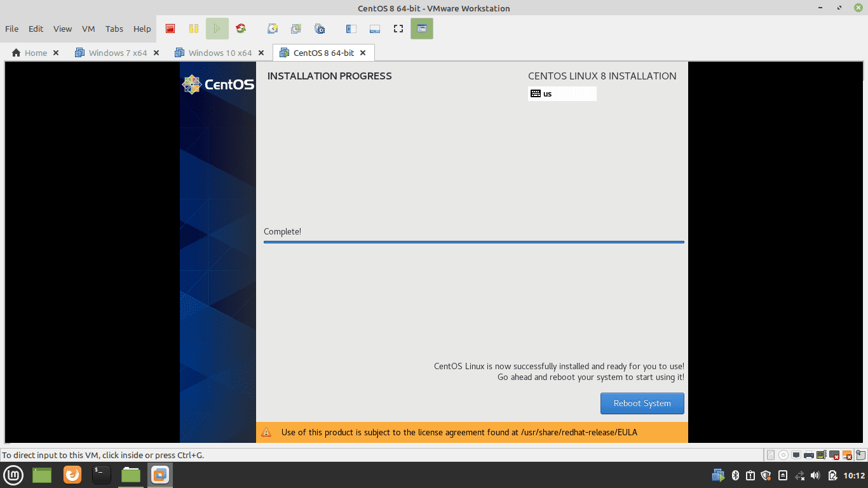Open the Help menu

(142, 29)
